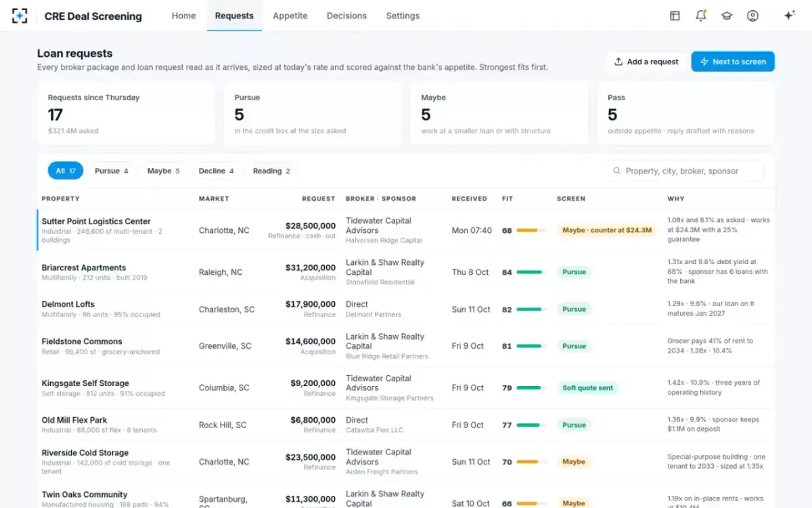812x508 pixels.
Task: Show Decline 4 requests
Action: click(x=216, y=171)
